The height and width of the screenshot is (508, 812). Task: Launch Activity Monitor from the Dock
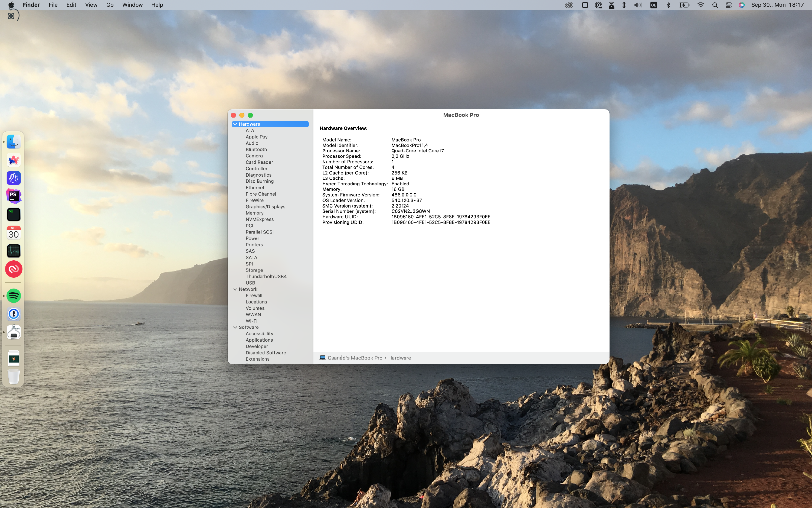(x=14, y=251)
